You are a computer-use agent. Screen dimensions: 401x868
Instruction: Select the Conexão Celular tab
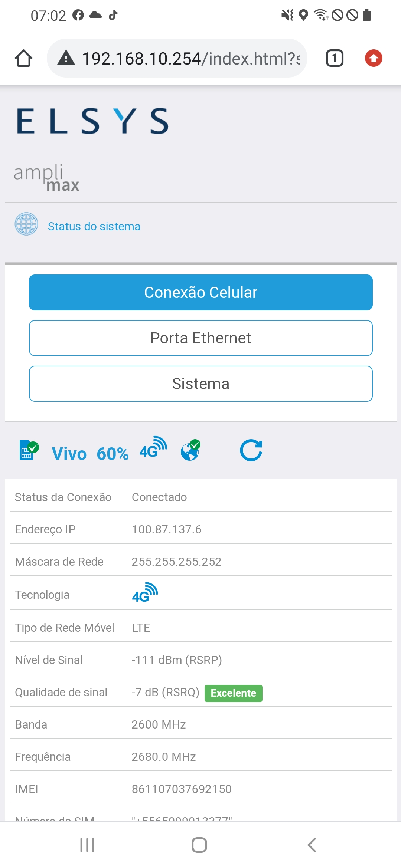(x=200, y=292)
